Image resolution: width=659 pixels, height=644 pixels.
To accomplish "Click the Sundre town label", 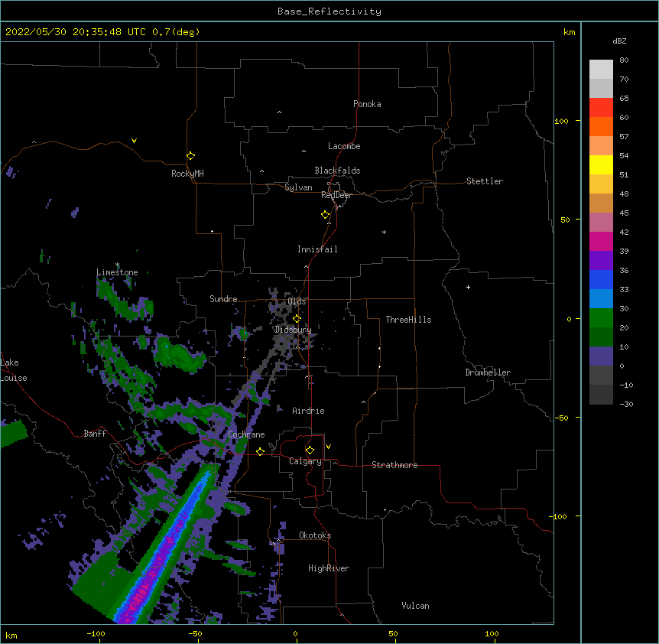I will pyautogui.click(x=223, y=299).
